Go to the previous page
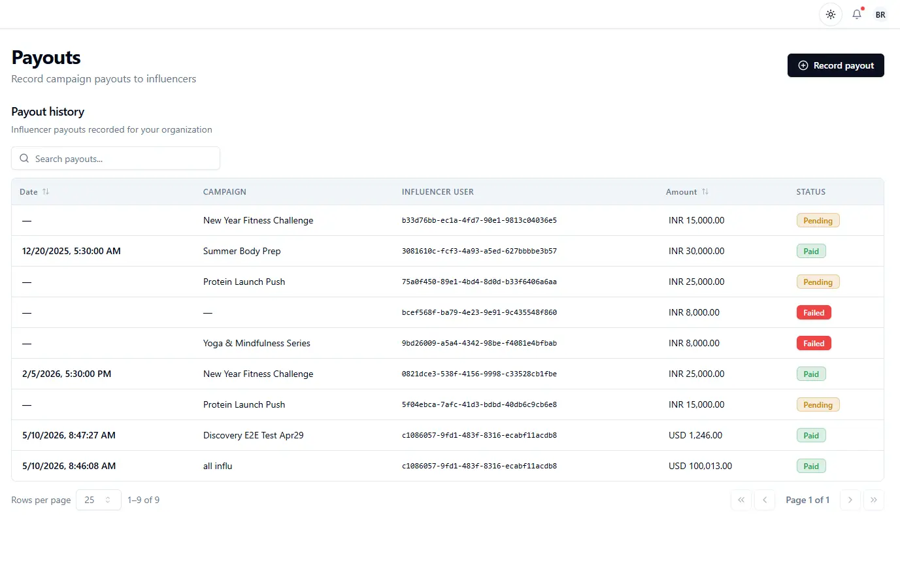The width and height of the screenshot is (900, 588). point(765,500)
